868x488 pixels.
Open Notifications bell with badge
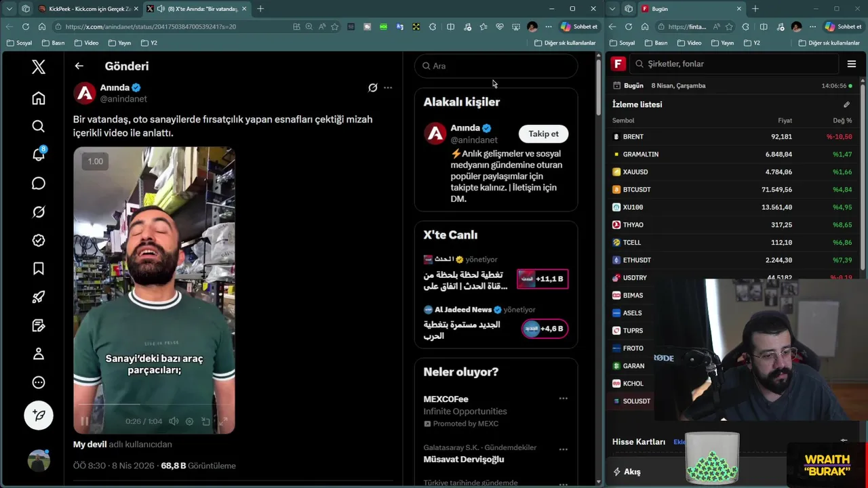pyautogui.click(x=39, y=155)
